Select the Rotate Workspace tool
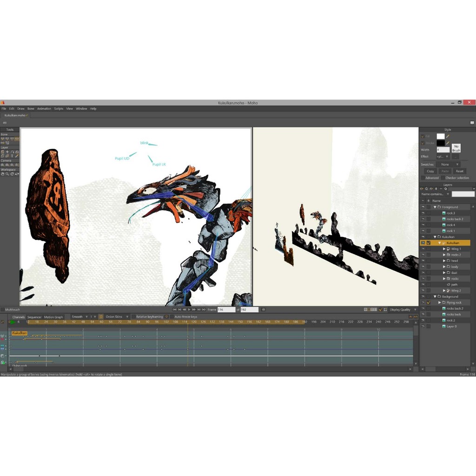Viewport: 476px width, 476px height. click(12, 174)
